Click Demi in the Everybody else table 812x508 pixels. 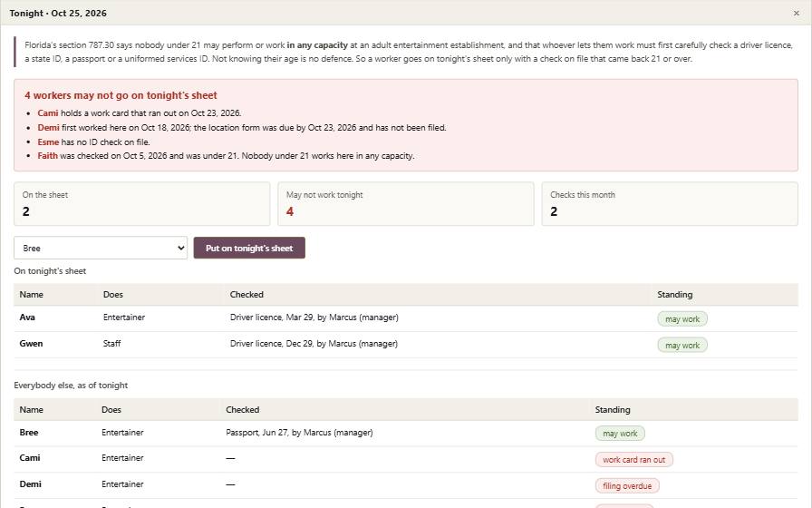[x=30, y=484]
